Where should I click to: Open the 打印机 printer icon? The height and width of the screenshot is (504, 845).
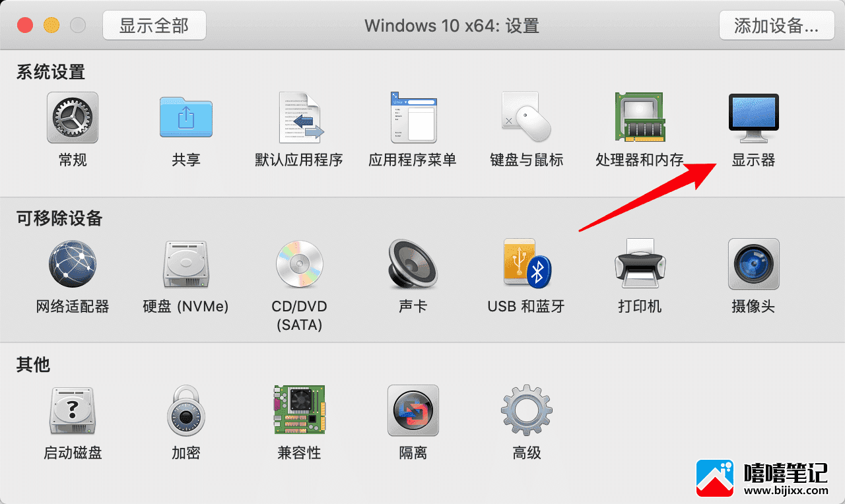[640, 264]
